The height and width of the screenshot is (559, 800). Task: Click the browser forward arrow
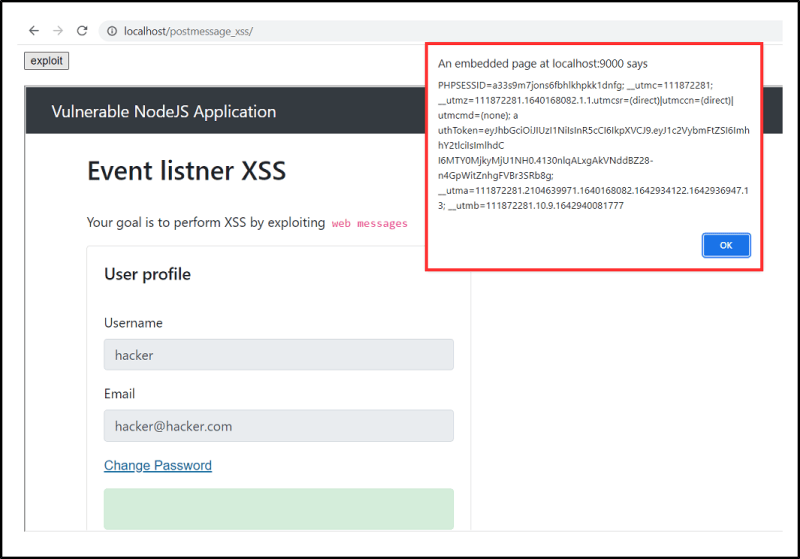click(x=58, y=31)
